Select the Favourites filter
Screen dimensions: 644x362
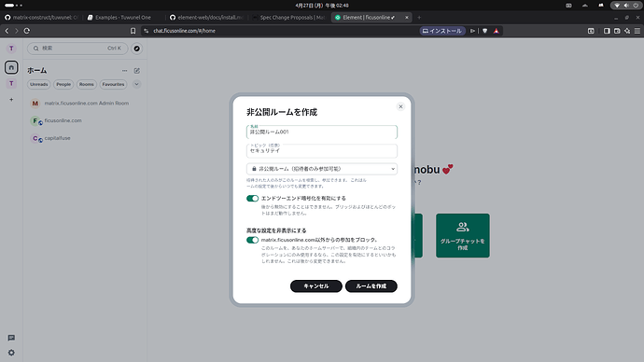point(113,84)
